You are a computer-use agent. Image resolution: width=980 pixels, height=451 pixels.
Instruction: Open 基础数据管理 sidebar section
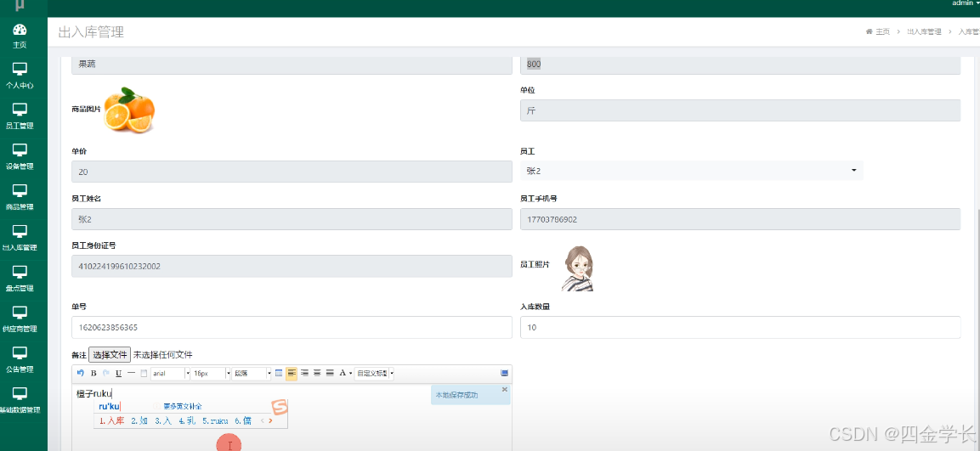[x=20, y=402]
